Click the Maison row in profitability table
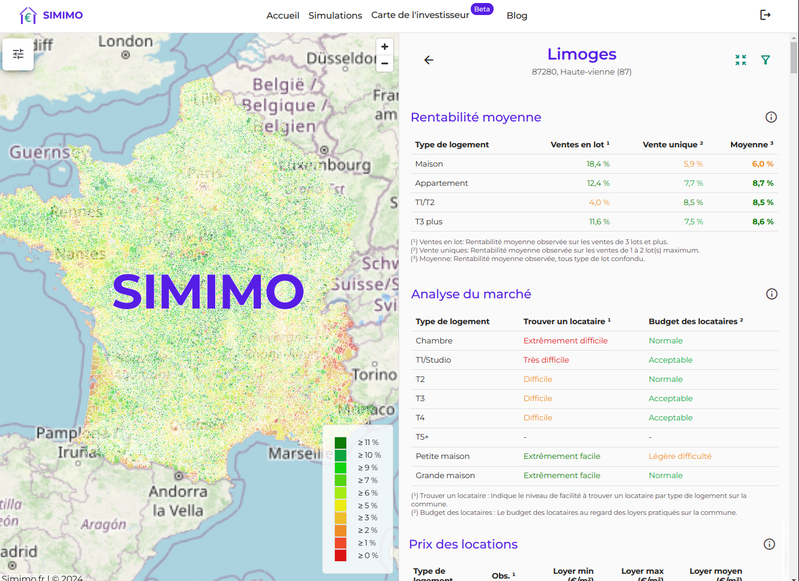This screenshot has height=581, width=799. 429,164
